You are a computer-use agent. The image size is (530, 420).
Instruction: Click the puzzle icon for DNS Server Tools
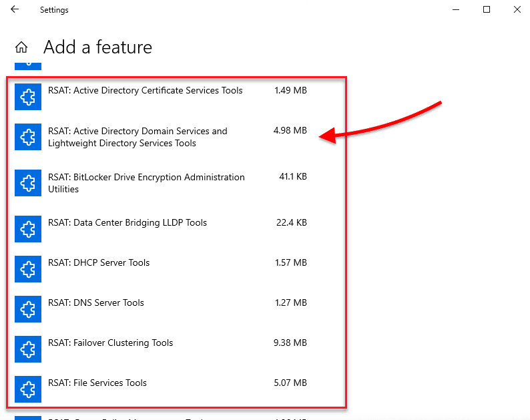pyautogui.click(x=28, y=309)
